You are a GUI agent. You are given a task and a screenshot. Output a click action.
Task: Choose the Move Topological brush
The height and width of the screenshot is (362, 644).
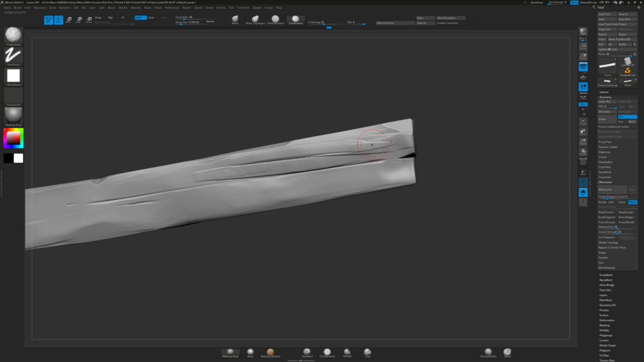pyautogui.click(x=255, y=20)
